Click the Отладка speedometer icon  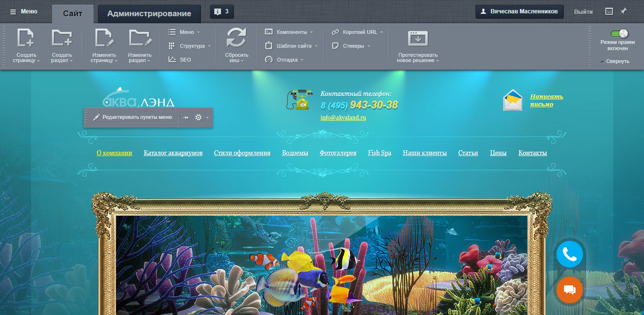(269, 60)
